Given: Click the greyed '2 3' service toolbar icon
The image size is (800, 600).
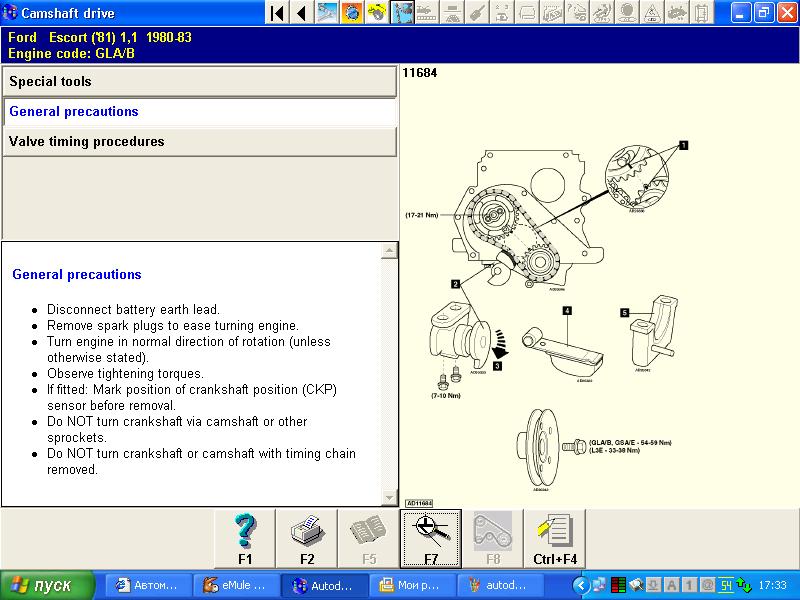Looking at the screenshot, I should point(502,13).
